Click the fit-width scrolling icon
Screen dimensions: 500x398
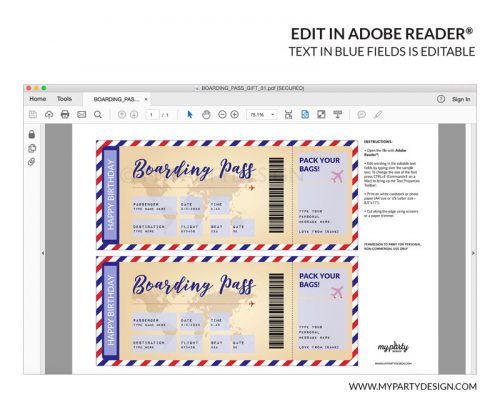[x=288, y=115]
